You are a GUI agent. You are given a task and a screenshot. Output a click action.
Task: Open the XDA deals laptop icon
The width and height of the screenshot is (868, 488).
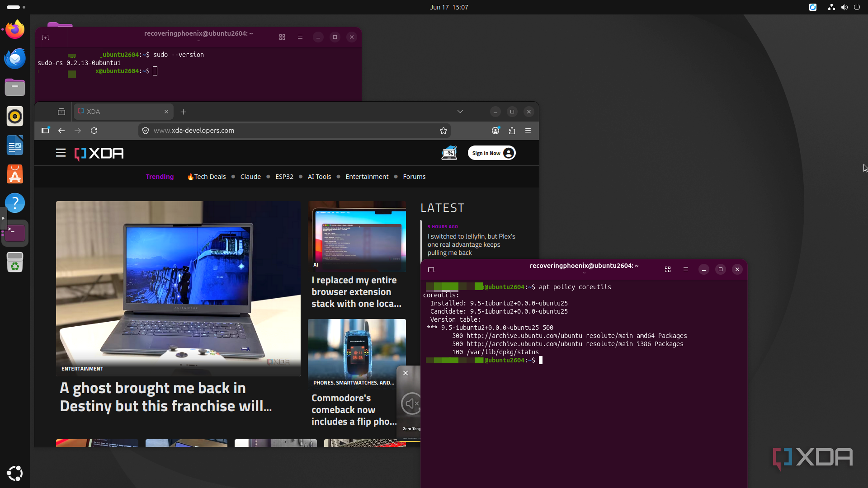pyautogui.click(x=449, y=153)
